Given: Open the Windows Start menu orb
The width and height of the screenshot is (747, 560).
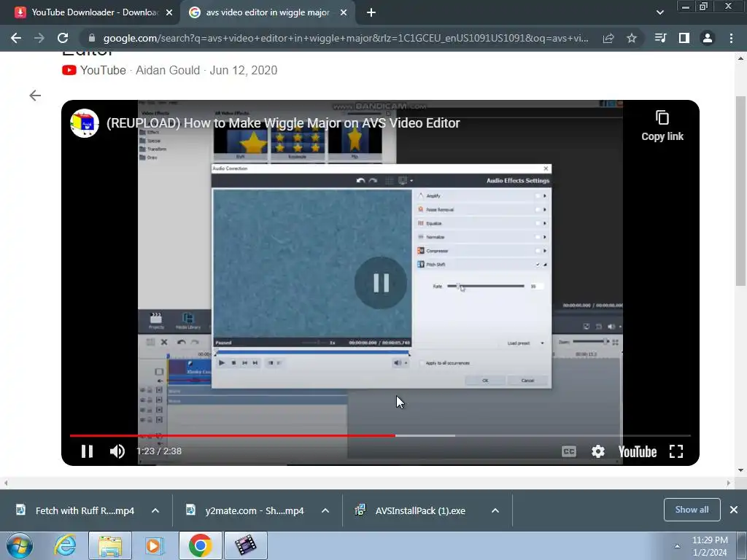Looking at the screenshot, I should coord(19,545).
